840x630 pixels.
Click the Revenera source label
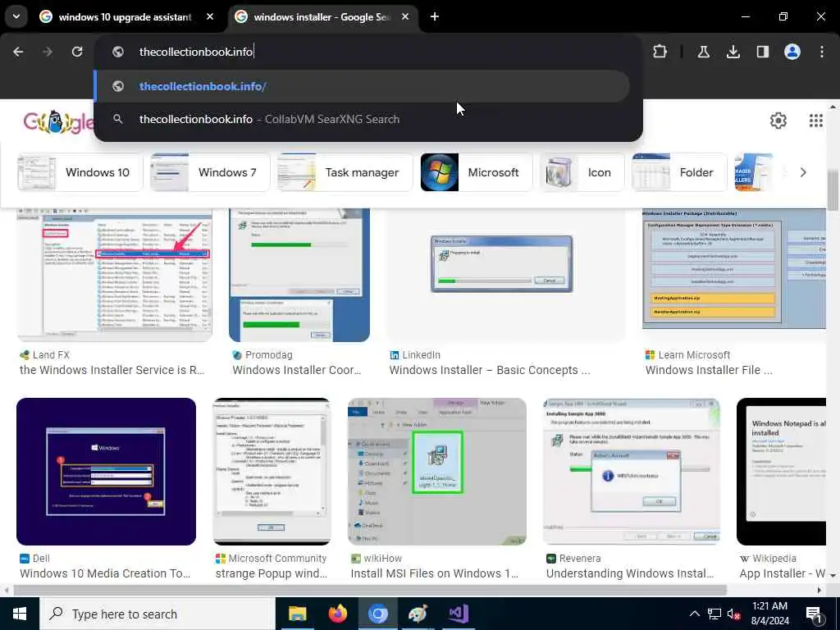tap(580, 558)
